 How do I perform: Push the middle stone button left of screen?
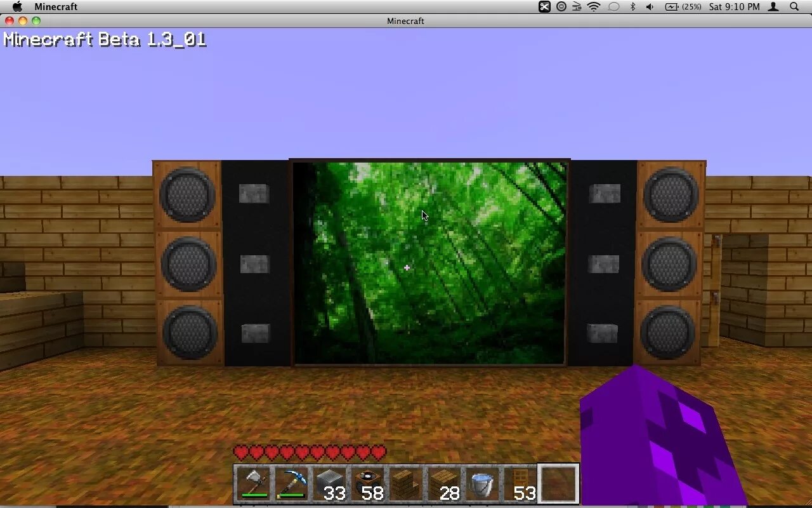click(x=254, y=264)
